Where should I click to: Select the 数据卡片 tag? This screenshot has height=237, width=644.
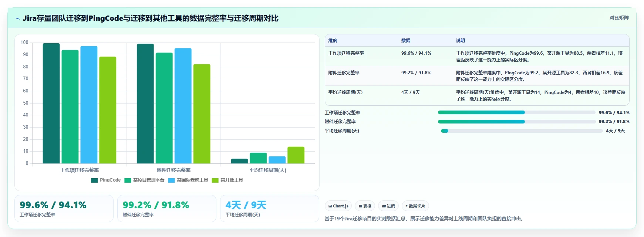(x=415, y=206)
